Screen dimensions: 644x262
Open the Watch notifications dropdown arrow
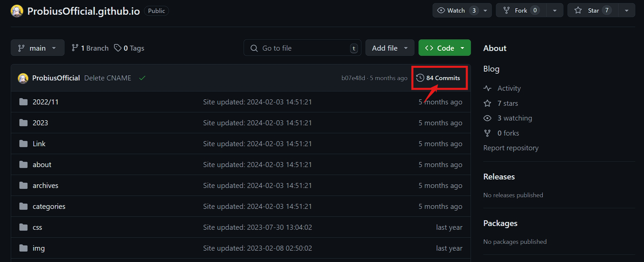point(485,11)
